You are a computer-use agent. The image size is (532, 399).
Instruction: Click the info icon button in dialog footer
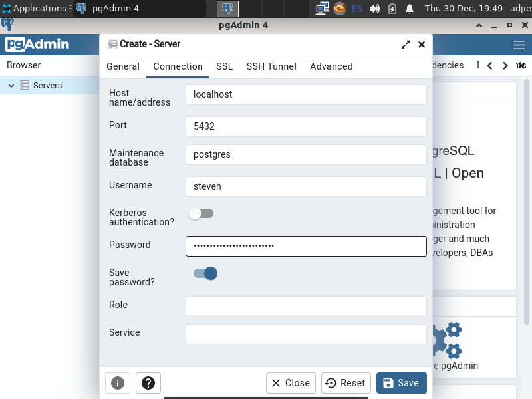[118, 383]
